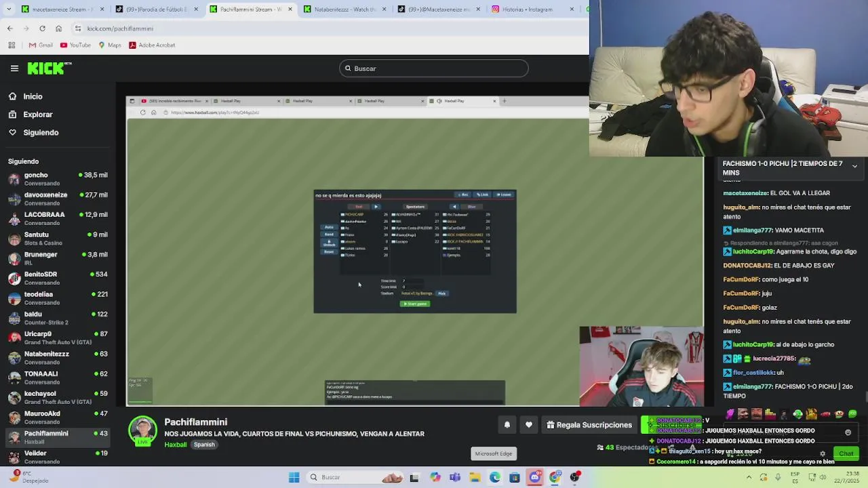Viewport: 868px width, 488px height.
Task: Click the Buscar search field on Kick
Action: (x=434, y=68)
